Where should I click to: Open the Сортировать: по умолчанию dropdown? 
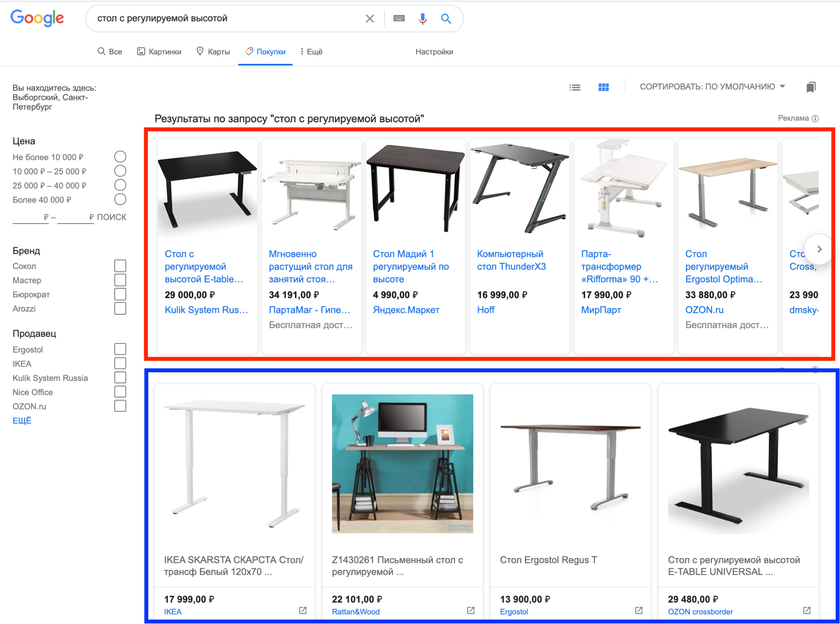point(712,87)
